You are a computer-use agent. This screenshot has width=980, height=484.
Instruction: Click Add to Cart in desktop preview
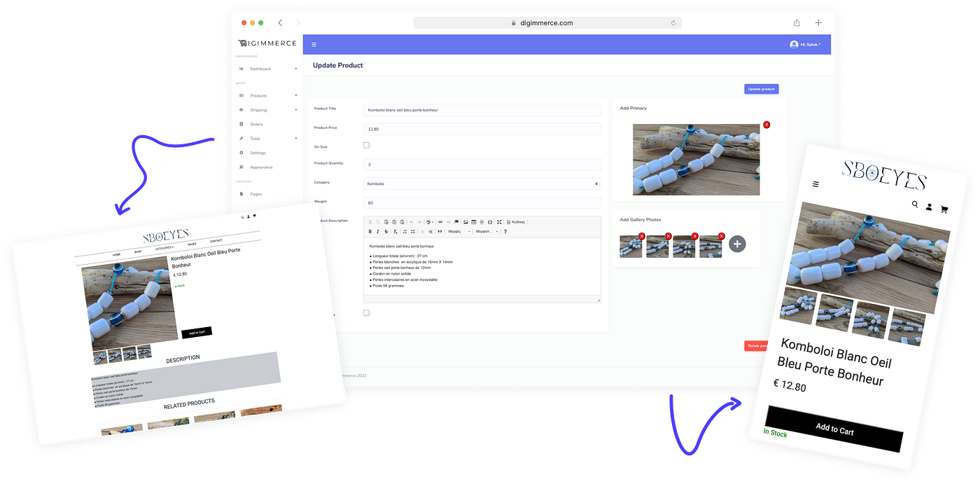(x=197, y=333)
